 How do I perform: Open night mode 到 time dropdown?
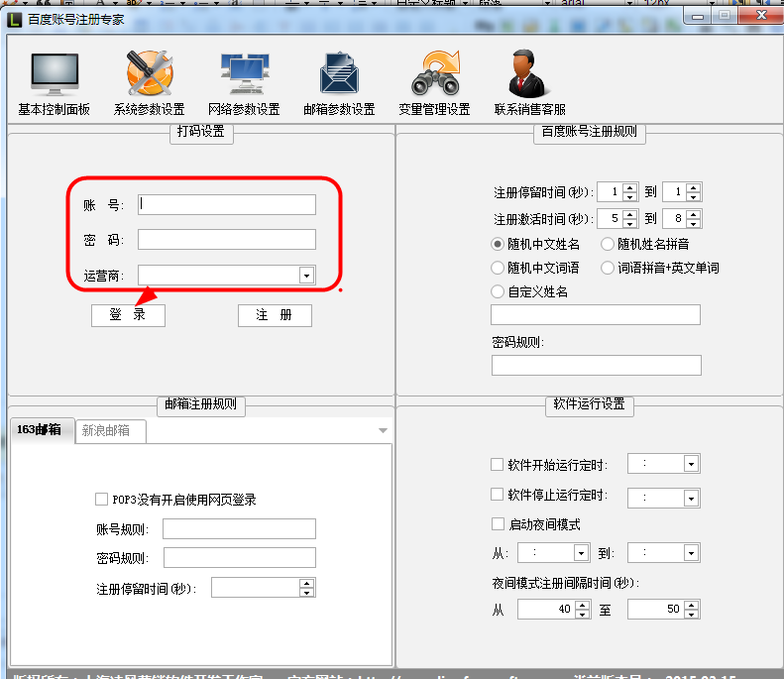pos(691,553)
